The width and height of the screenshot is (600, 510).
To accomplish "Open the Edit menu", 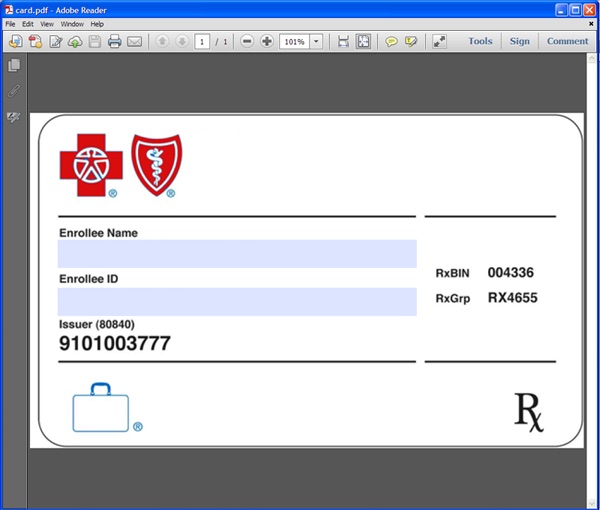I will click(x=28, y=24).
